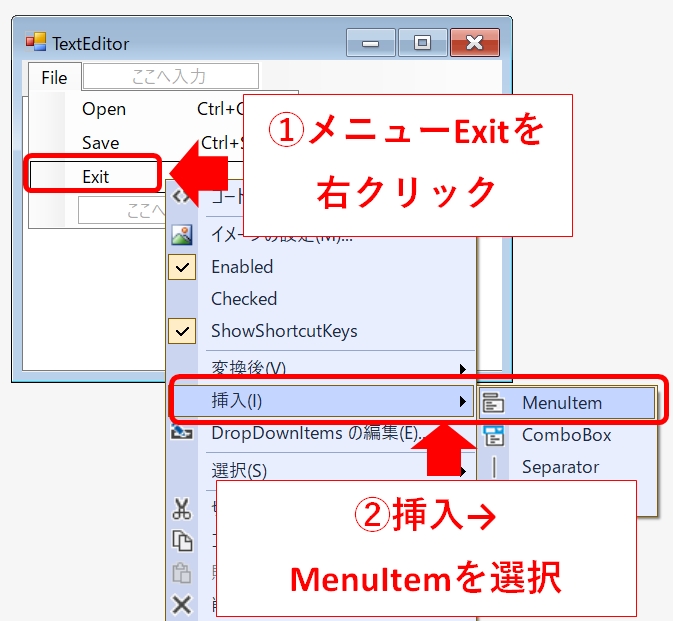
Task: Minimize the TextEditor window
Action: 370,42
